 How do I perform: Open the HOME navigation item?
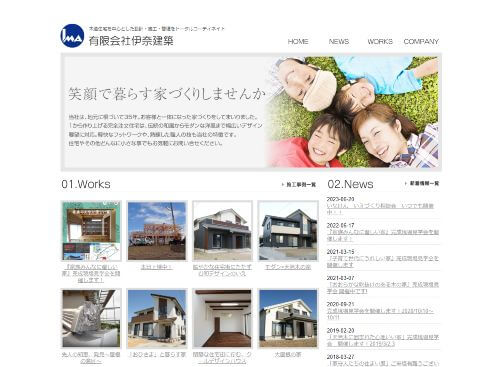(x=298, y=42)
